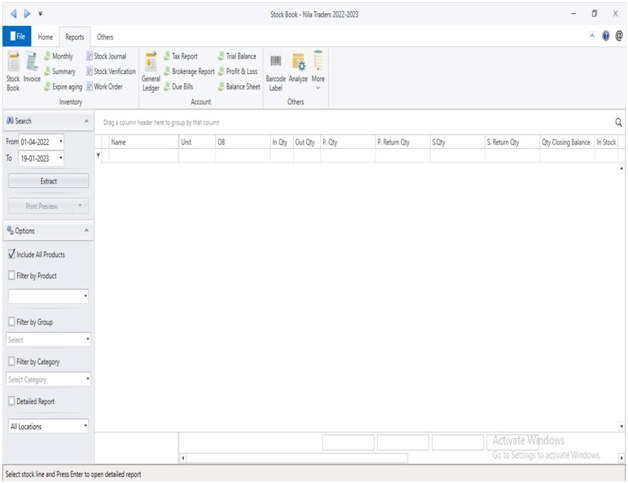Click the From date input field
This screenshot has height=483, width=628.
[38, 141]
